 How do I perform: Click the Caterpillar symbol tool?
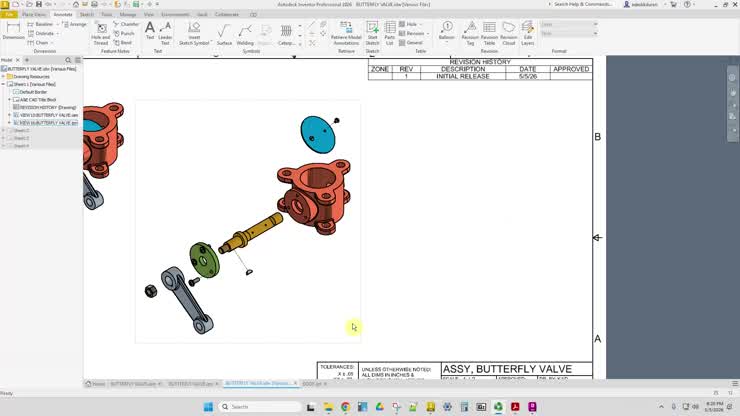coord(286,34)
